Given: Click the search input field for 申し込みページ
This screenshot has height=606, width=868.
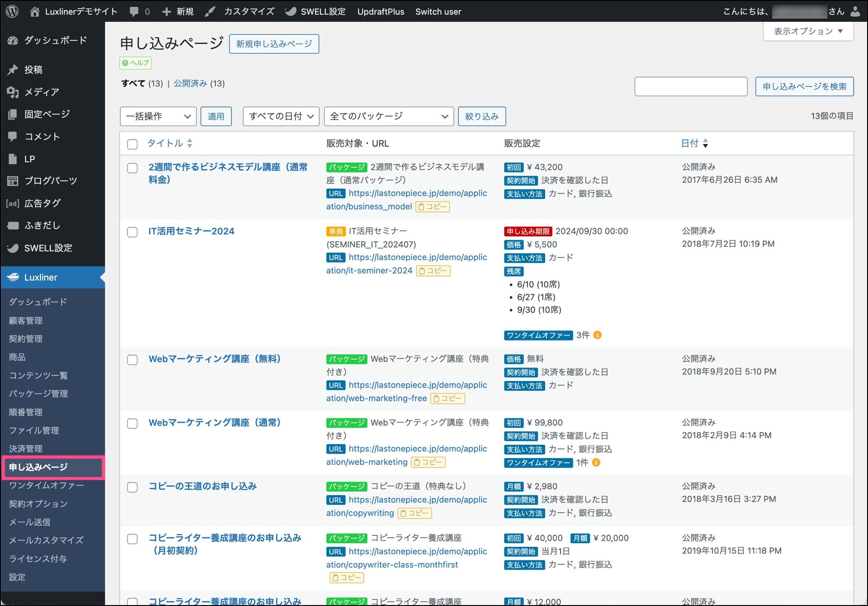Looking at the screenshot, I should pyautogui.click(x=690, y=86).
